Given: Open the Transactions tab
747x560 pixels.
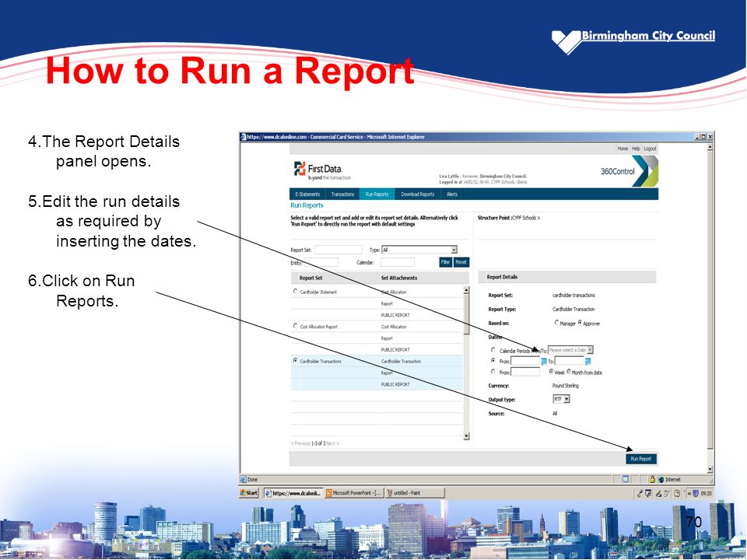Looking at the screenshot, I should [342, 194].
